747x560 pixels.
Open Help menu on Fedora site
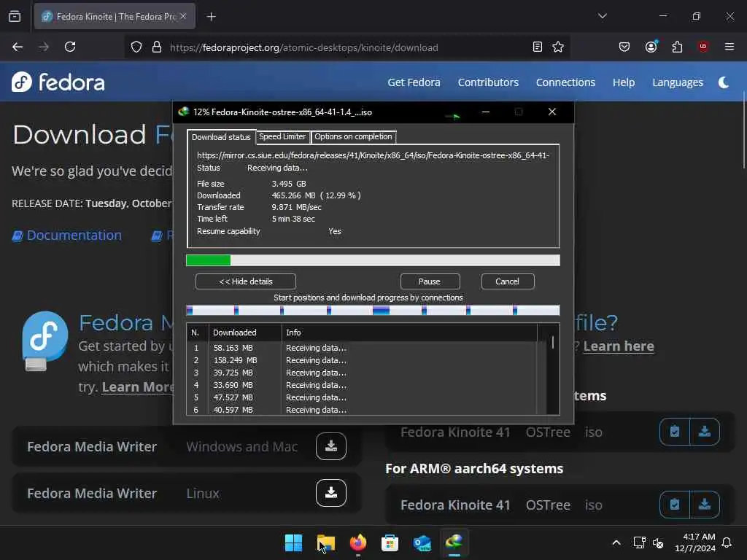pos(624,82)
